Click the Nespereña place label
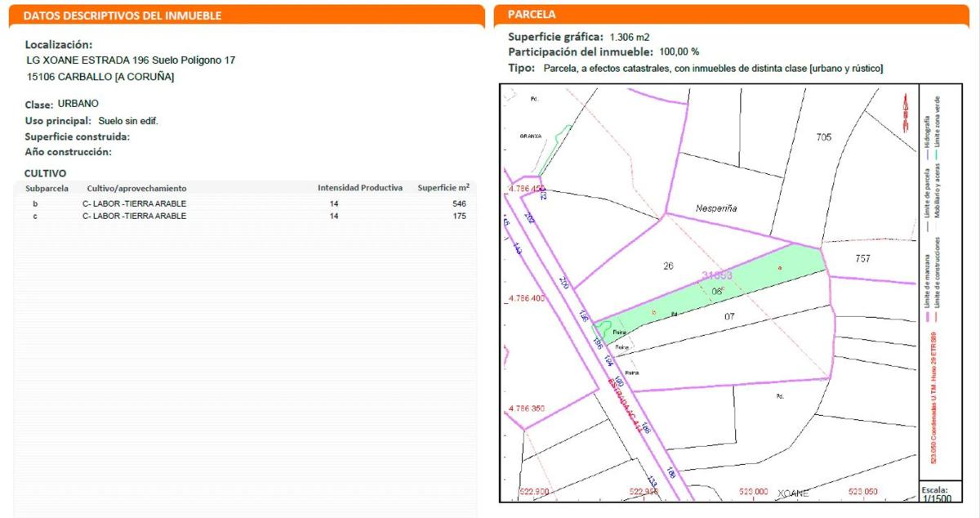980x518 pixels. 716,208
